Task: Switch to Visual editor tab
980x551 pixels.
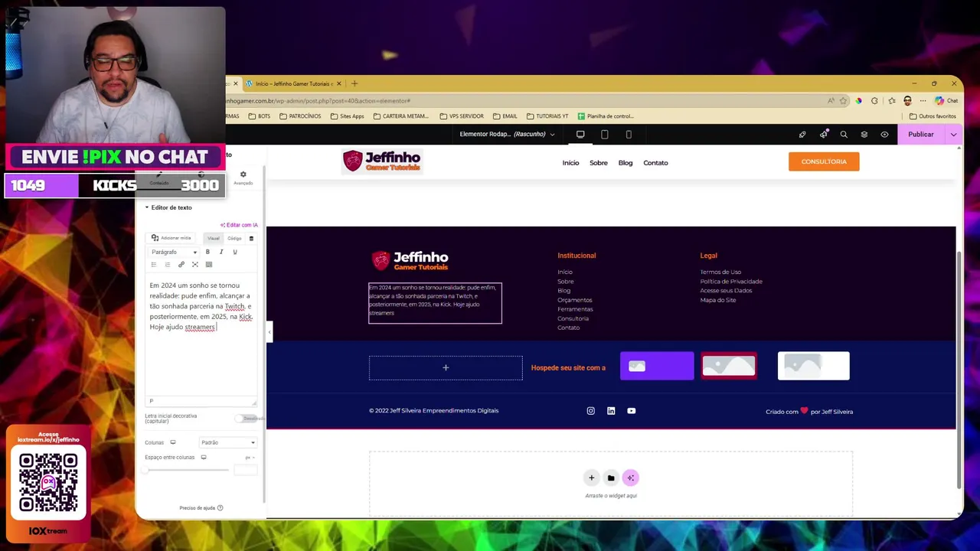Action: tap(214, 238)
